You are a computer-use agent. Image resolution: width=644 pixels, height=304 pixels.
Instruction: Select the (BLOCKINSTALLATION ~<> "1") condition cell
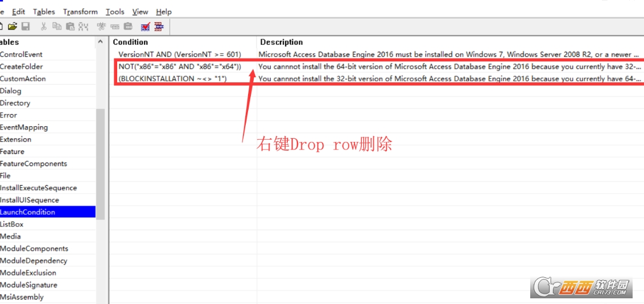[172, 79]
